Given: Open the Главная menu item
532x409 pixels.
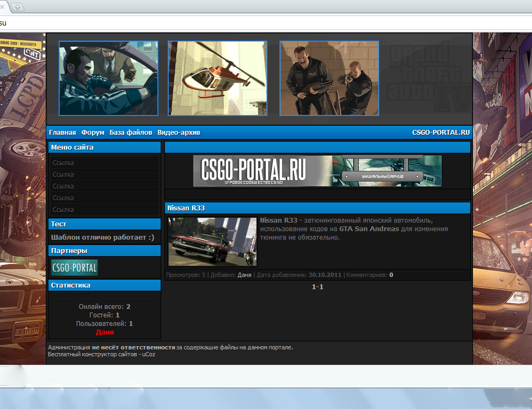Looking at the screenshot, I should point(62,133).
